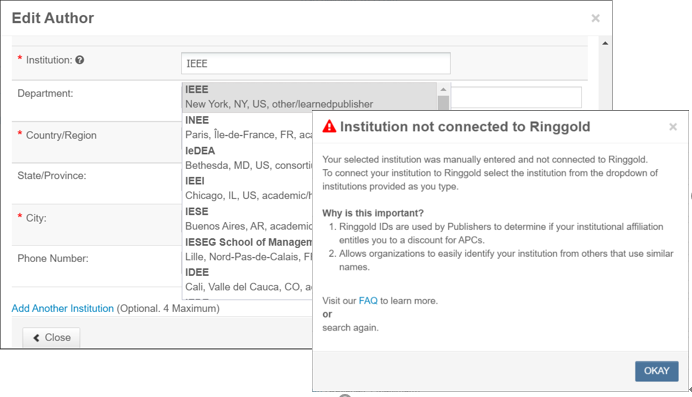
Task: Choose INEE Paris from the institution dropdown
Action: point(248,127)
